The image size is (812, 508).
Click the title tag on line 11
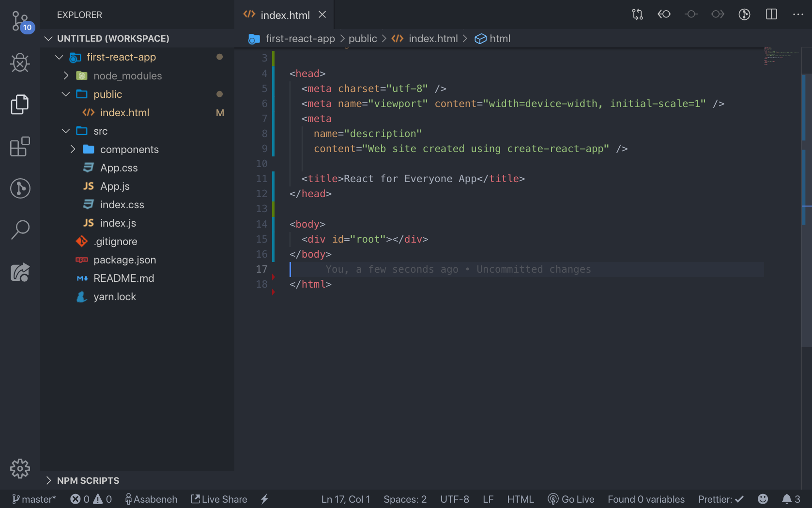click(x=413, y=179)
